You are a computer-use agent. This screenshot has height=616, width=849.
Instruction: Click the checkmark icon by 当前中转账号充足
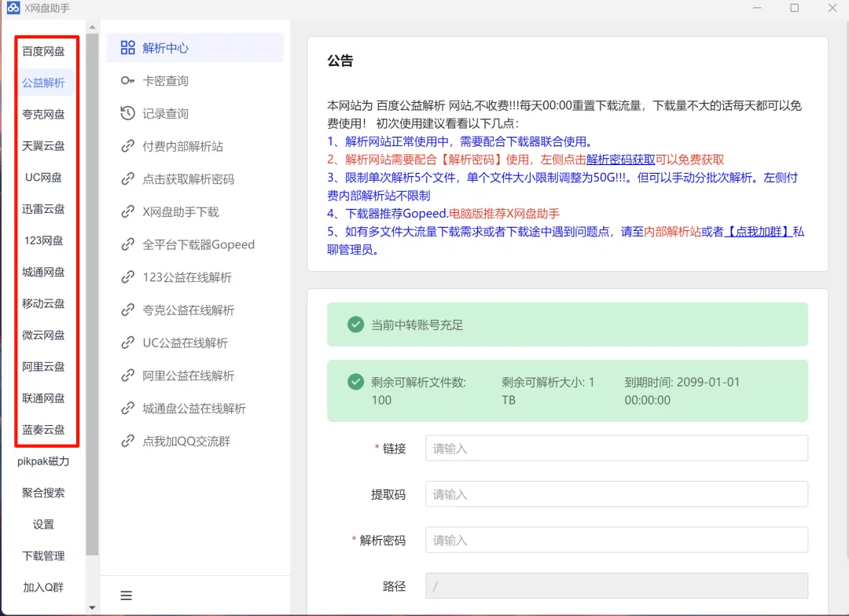pos(356,324)
